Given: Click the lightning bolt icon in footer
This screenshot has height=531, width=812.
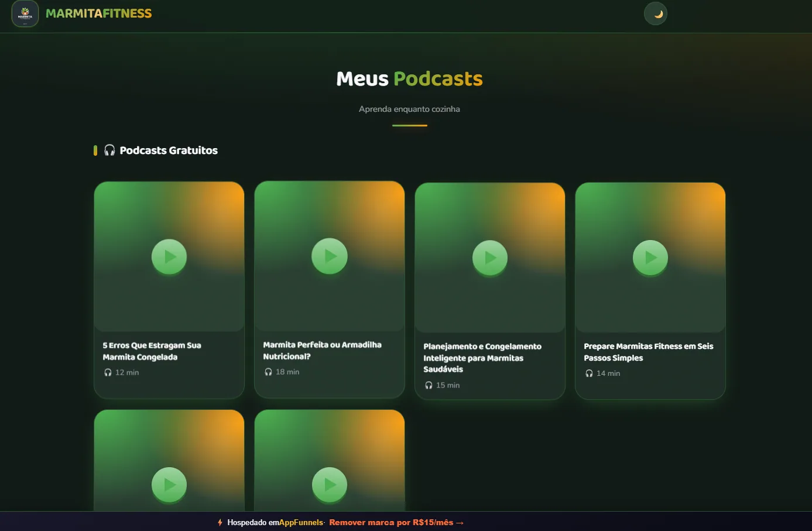Looking at the screenshot, I should (220, 522).
